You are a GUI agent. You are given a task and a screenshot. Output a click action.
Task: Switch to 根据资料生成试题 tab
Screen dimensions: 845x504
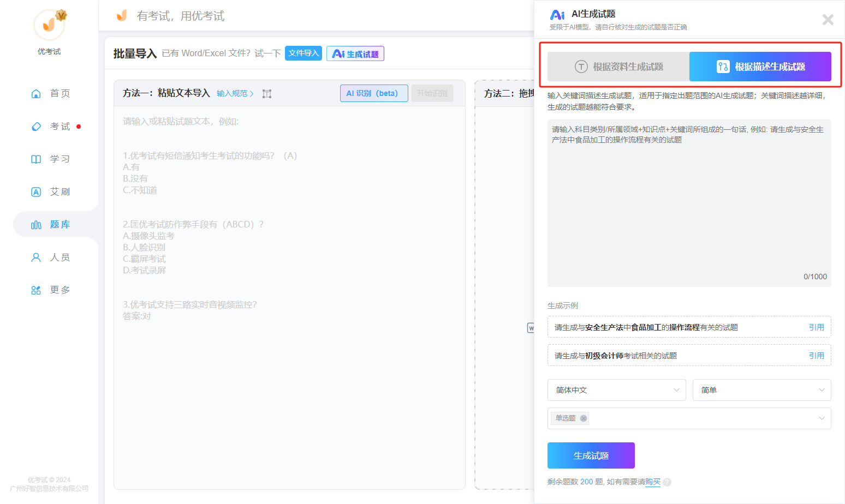(x=618, y=67)
